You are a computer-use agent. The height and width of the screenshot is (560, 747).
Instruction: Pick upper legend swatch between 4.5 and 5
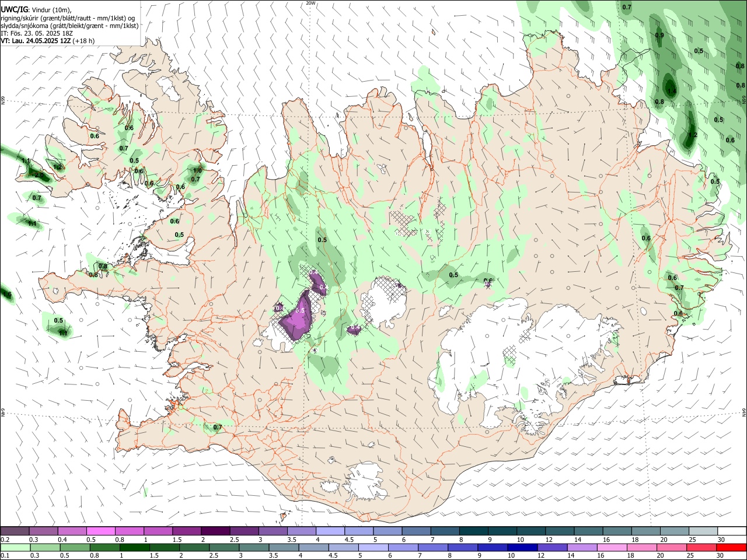(358, 531)
